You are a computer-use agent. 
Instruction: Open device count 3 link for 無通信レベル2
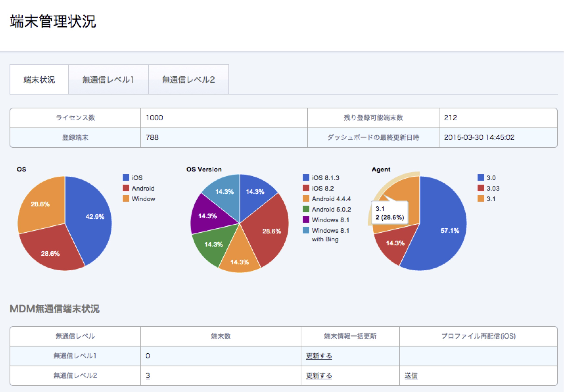point(148,376)
